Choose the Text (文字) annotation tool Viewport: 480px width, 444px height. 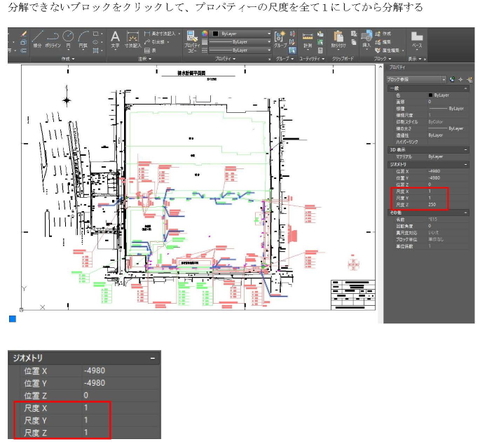click(x=115, y=39)
